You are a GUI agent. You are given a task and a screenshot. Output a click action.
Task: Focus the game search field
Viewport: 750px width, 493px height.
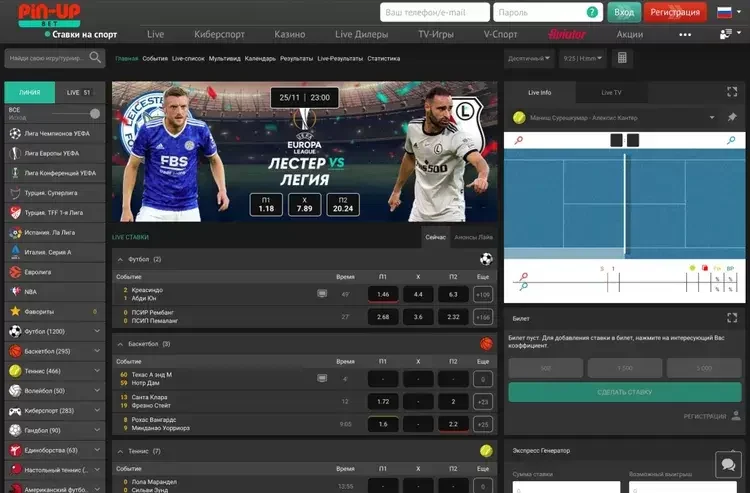55,58
